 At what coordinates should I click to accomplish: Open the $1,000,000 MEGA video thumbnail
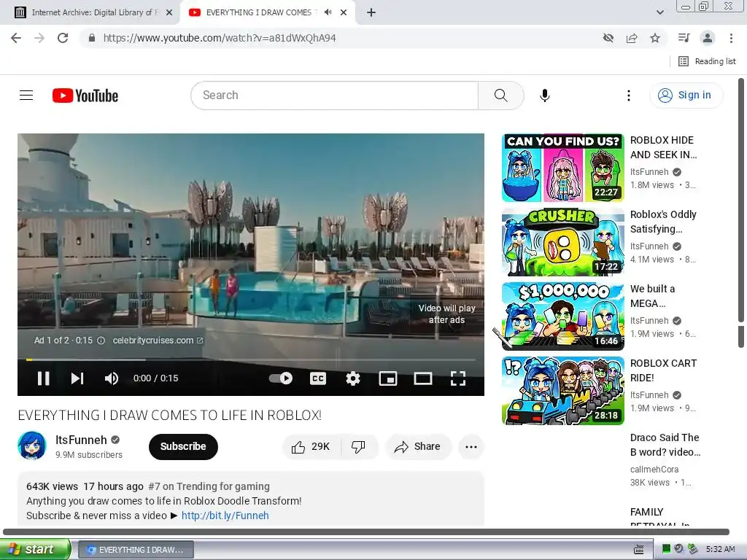[562, 316]
